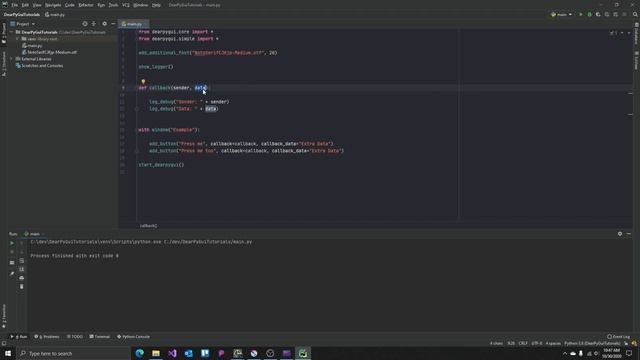Print Run console output icon
The height and width of the screenshot is (360, 640).
[x=22, y=278]
